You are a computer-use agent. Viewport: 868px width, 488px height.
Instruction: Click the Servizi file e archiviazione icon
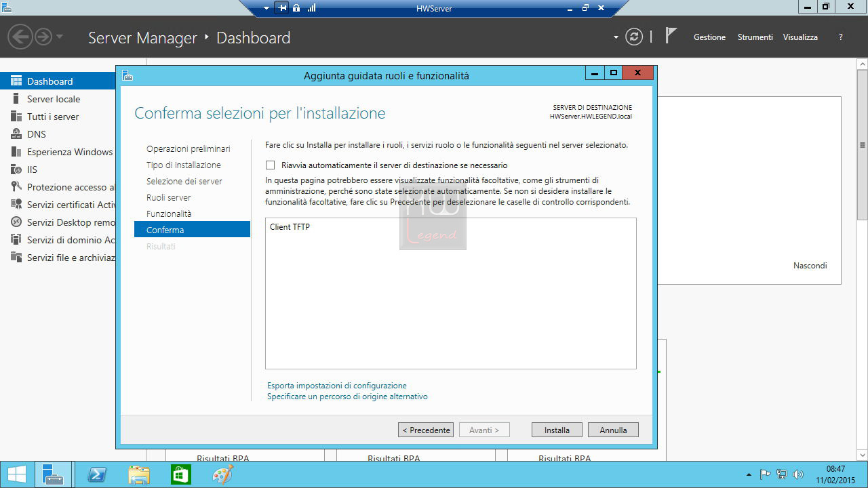(16, 258)
